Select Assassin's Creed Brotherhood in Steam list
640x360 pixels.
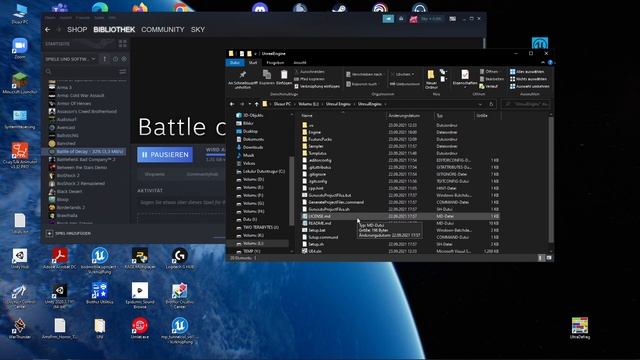[x=87, y=111]
